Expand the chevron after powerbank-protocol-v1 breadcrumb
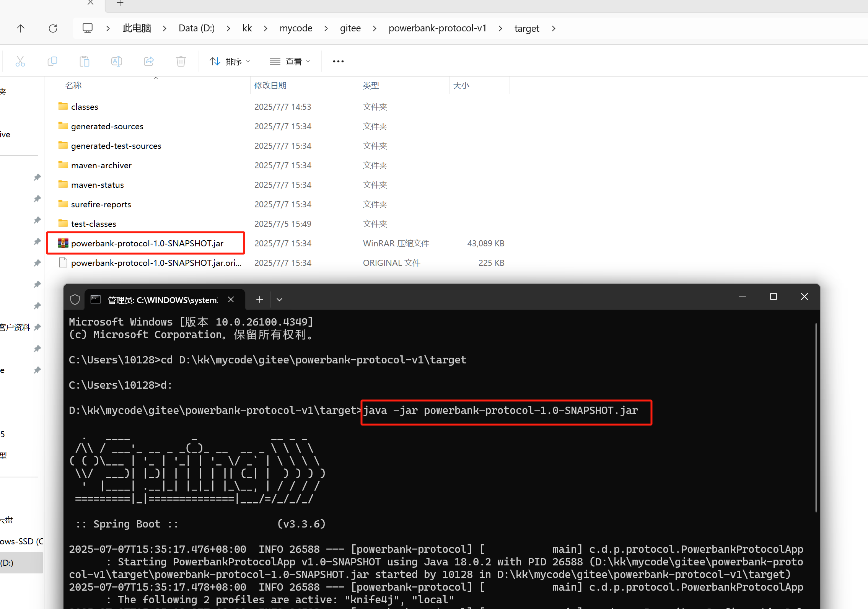 point(500,28)
